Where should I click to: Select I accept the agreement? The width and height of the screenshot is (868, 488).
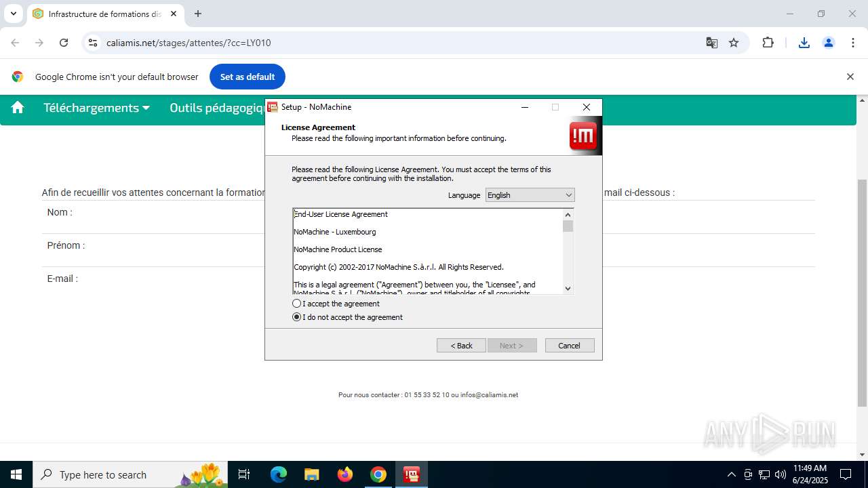pyautogui.click(x=336, y=304)
